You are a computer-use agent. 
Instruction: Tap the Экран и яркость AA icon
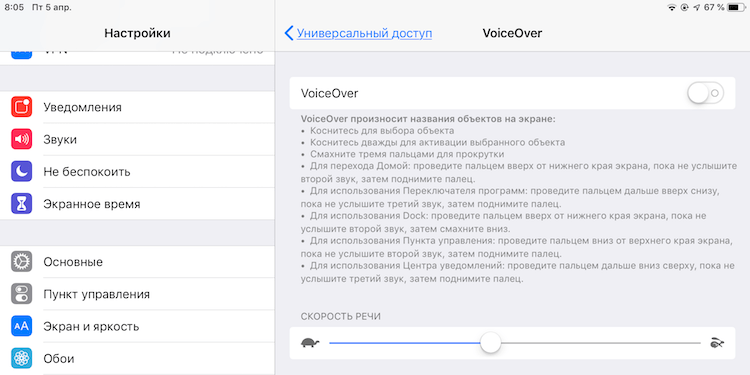click(x=22, y=327)
